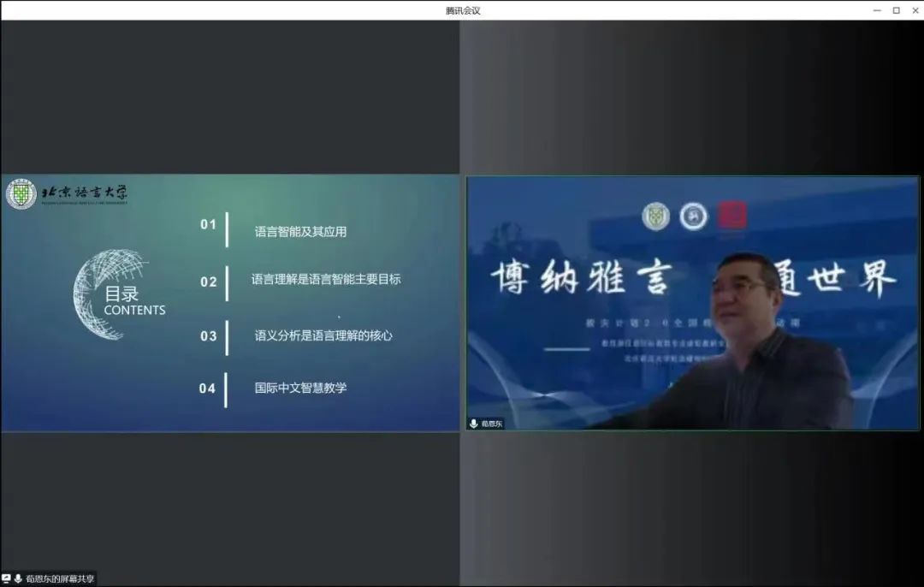Select slide item 语言理解是语言智能主要目标
Viewport: 924px width, 587px height.
point(325,279)
